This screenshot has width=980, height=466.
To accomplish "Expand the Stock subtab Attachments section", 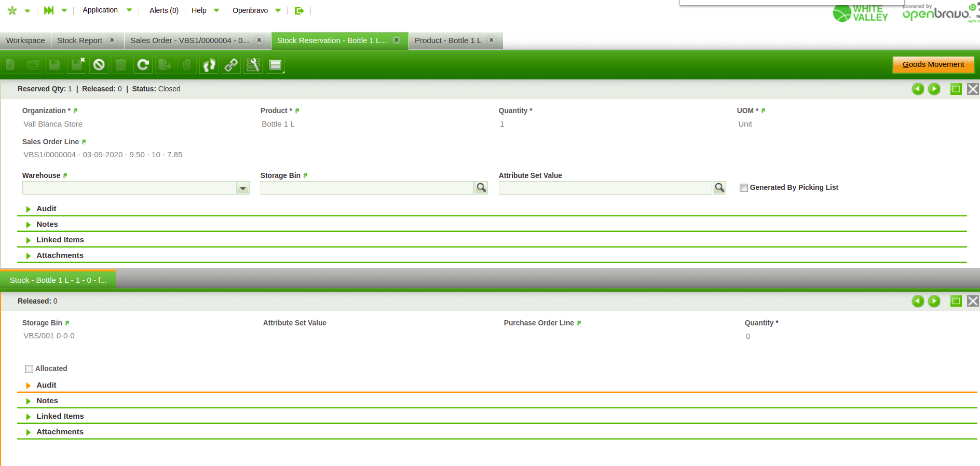I will coord(29,432).
